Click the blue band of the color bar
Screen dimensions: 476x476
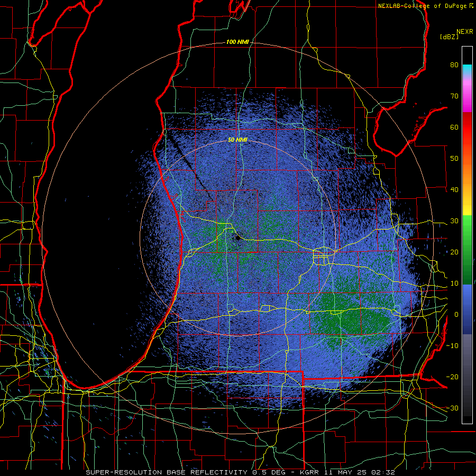(x=467, y=309)
